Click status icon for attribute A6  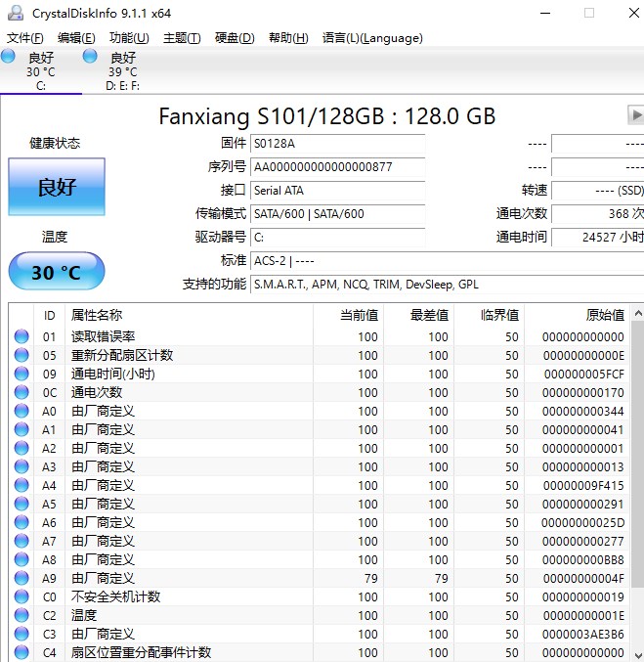point(21,522)
